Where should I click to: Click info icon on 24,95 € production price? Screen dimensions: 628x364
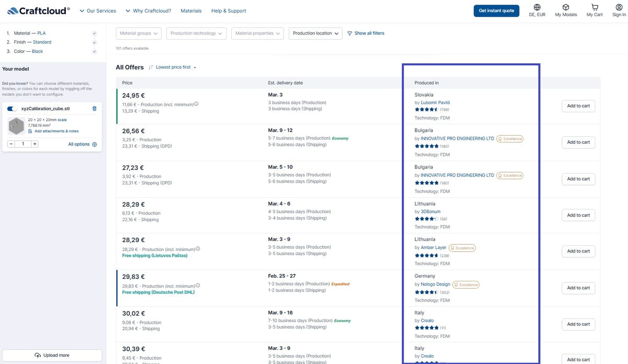point(197,104)
